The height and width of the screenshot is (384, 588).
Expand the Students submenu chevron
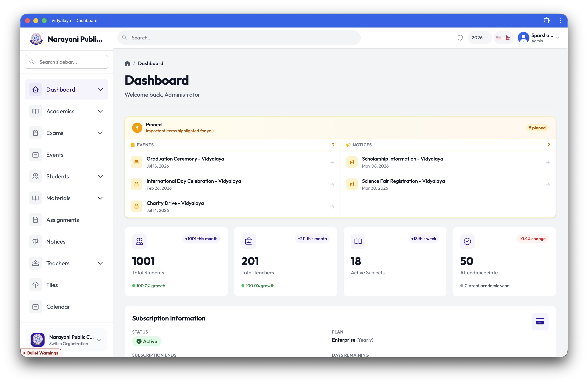100,176
